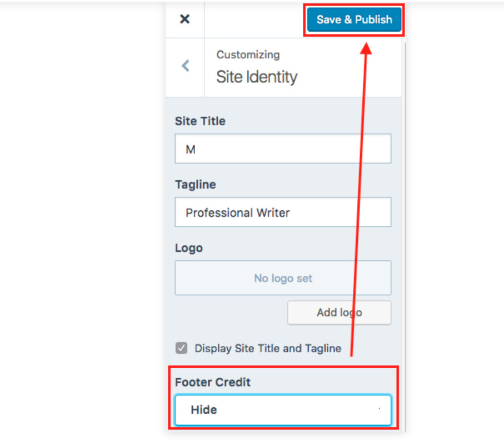504x440 pixels.
Task: Open the Footer Credit dropdown showing Hide
Action: [283, 410]
